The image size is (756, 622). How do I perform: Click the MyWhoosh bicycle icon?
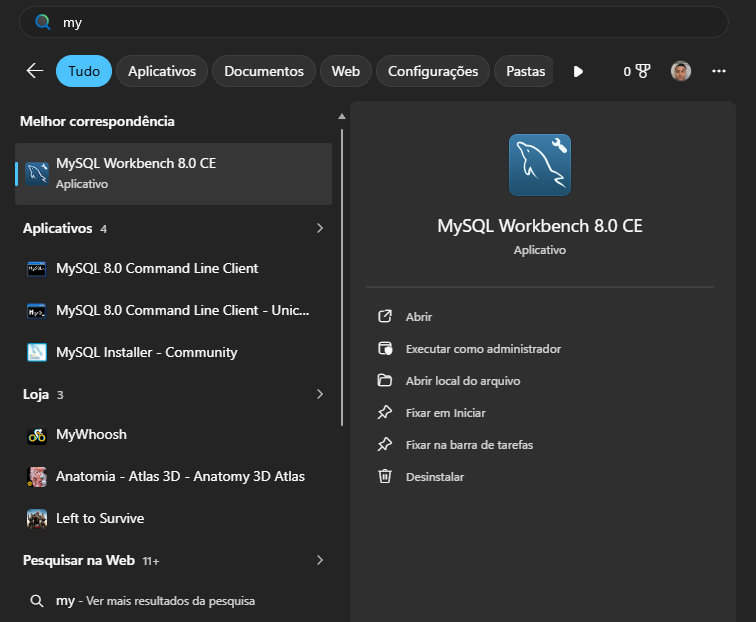37,435
